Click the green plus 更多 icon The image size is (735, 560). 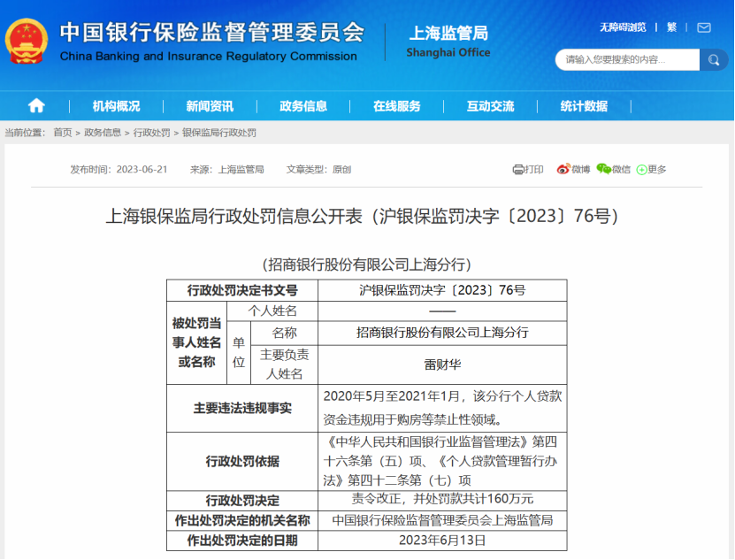(x=651, y=169)
